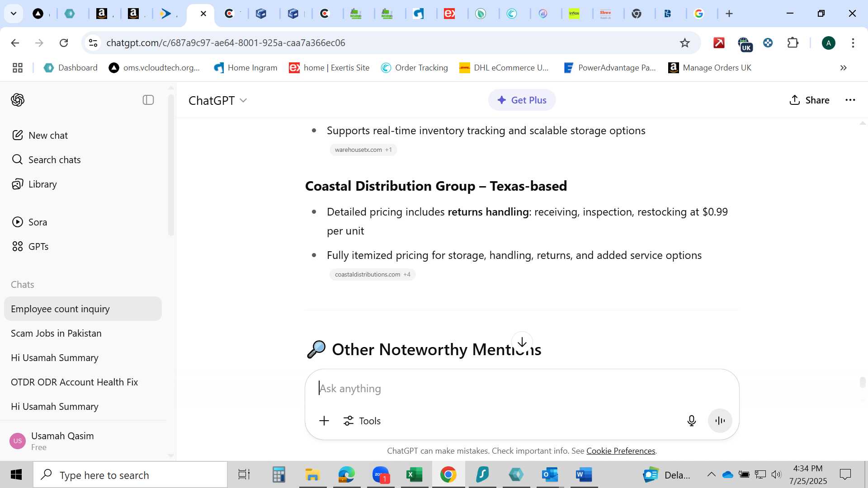Open the Manage Orders UK bookmark

[x=710, y=68]
